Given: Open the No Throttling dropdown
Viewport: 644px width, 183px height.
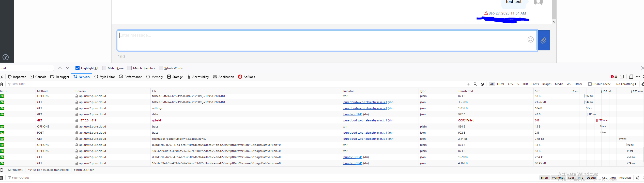Looking at the screenshot, I should pyautogui.click(x=626, y=84).
